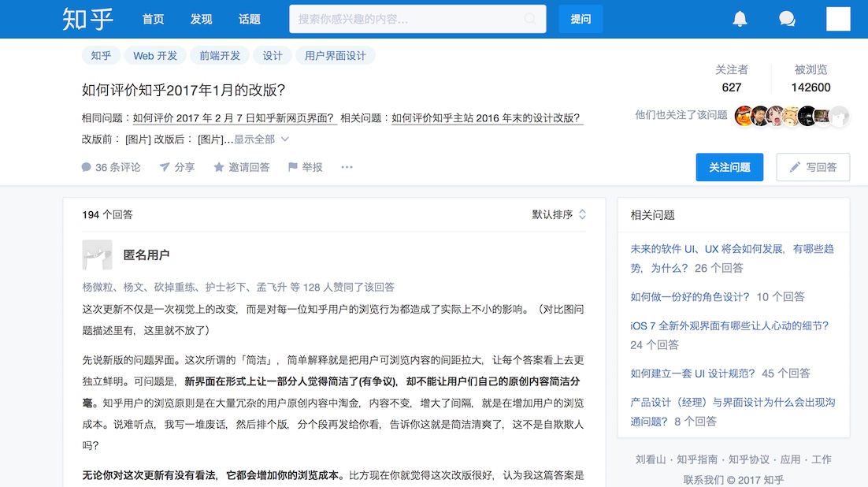The image size is (868, 487).
Task: Click the Zhihu 知乎 logo
Action: pyautogui.click(x=87, y=19)
